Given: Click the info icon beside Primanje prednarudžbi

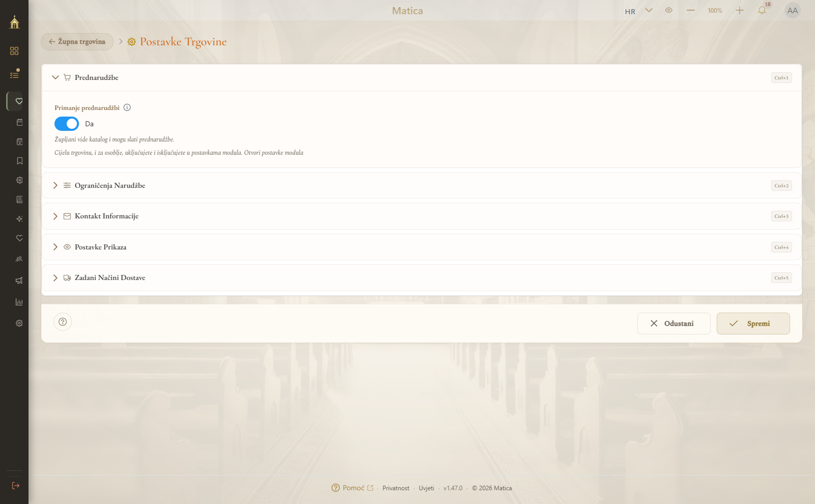Looking at the screenshot, I should pyautogui.click(x=127, y=107).
